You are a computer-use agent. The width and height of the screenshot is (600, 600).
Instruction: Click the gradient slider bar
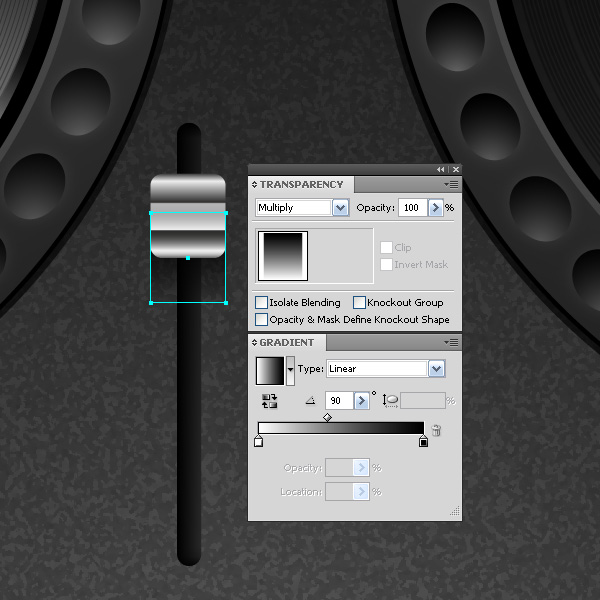coord(341,428)
